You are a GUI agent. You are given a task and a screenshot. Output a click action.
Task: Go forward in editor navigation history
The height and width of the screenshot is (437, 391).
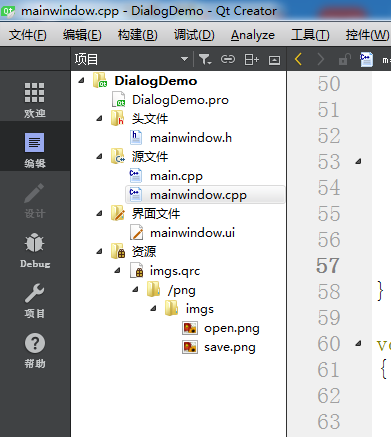[320, 60]
